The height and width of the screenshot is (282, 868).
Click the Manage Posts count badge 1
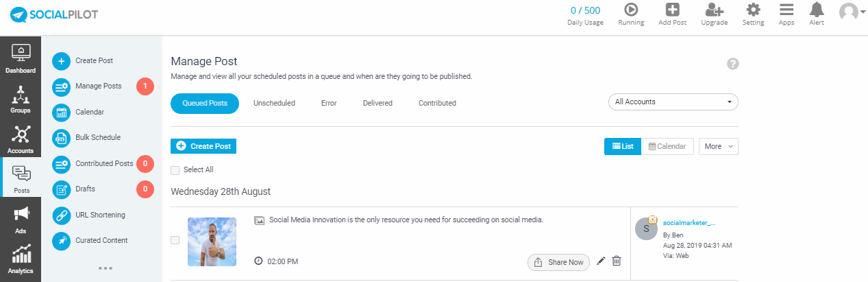click(x=145, y=86)
